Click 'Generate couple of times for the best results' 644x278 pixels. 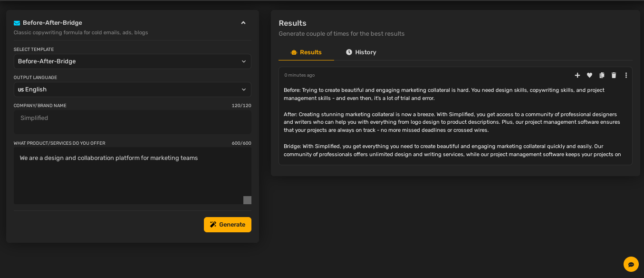[341, 34]
